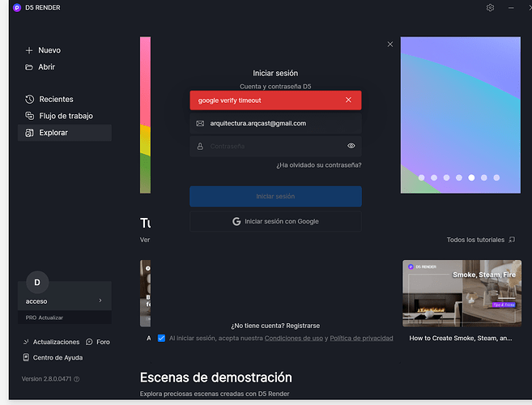Click help icon beside version number
The height and width of the screenshot is (405, 532).
(77, 379)
